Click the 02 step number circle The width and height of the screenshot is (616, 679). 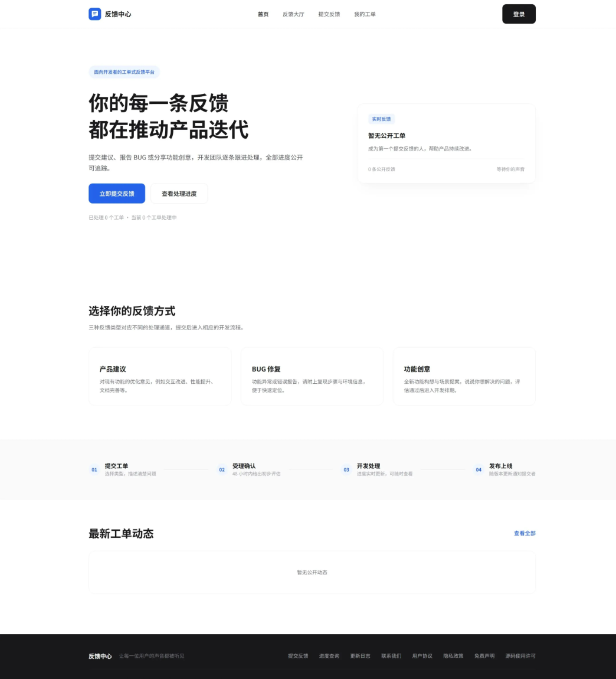pos(222,469)
